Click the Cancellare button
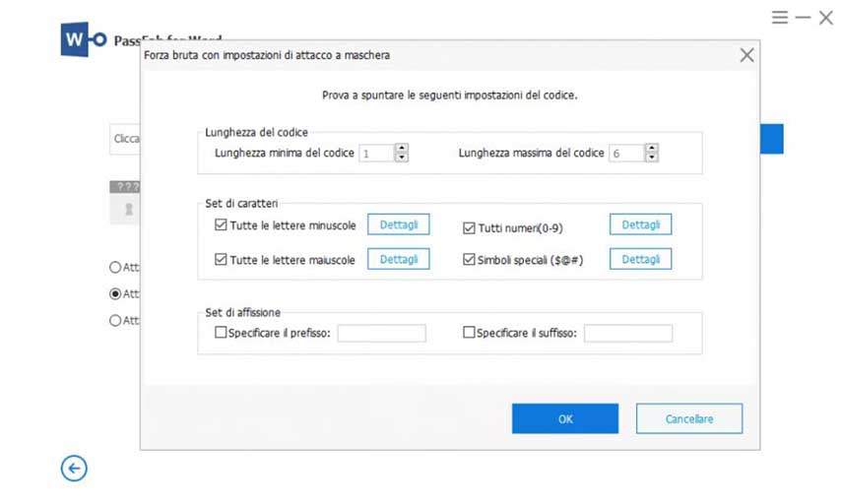 click(688, 418)
